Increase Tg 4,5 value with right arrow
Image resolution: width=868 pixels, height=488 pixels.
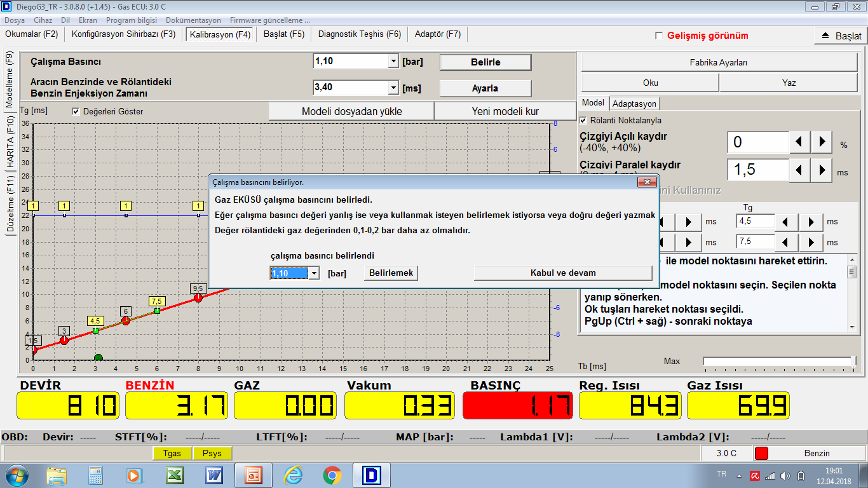811,222
